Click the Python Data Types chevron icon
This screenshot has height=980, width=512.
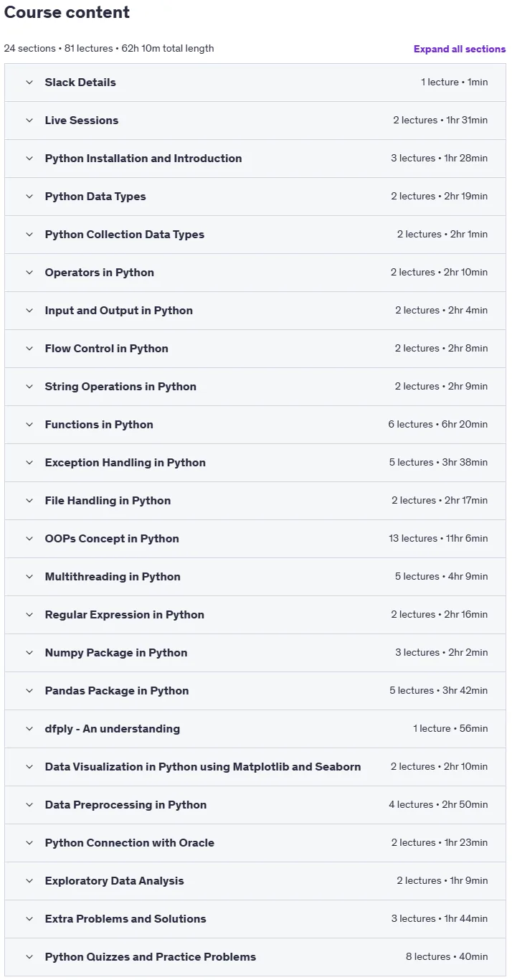point(29,197)
